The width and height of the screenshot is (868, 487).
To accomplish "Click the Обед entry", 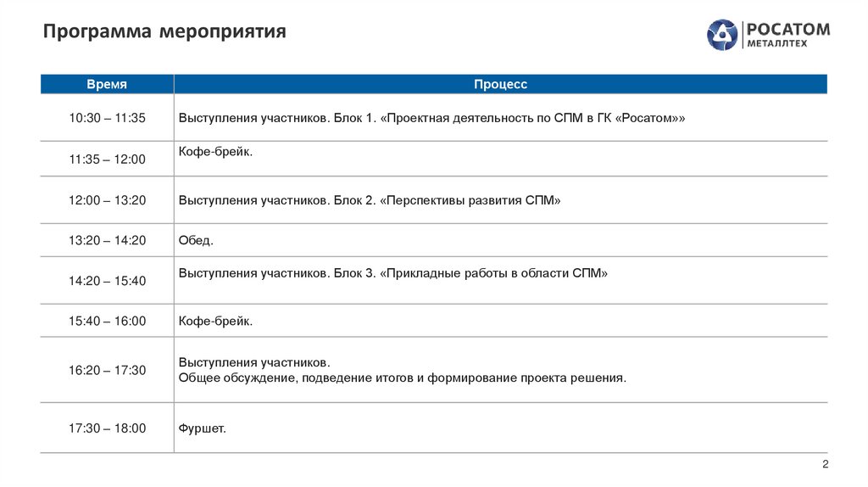I will (196, 240).
